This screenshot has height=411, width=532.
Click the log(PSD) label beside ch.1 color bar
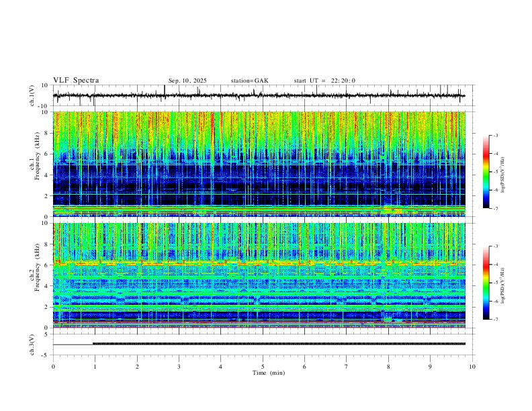502,175
